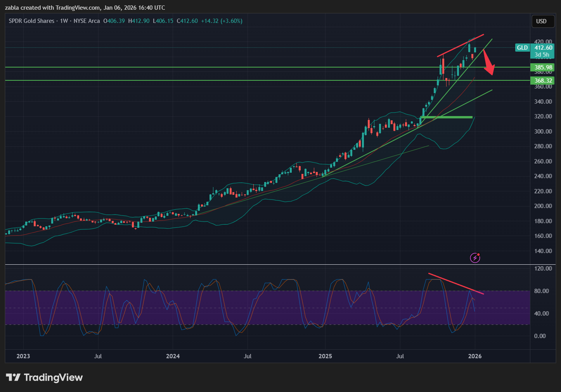
Task: Click the SPDR Gold Shares symbol title
Action: pyautogui.click(x=31, y=21)
